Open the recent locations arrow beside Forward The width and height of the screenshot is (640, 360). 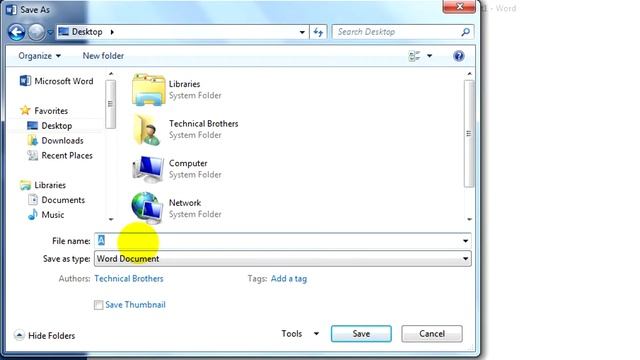pos(50,32)
